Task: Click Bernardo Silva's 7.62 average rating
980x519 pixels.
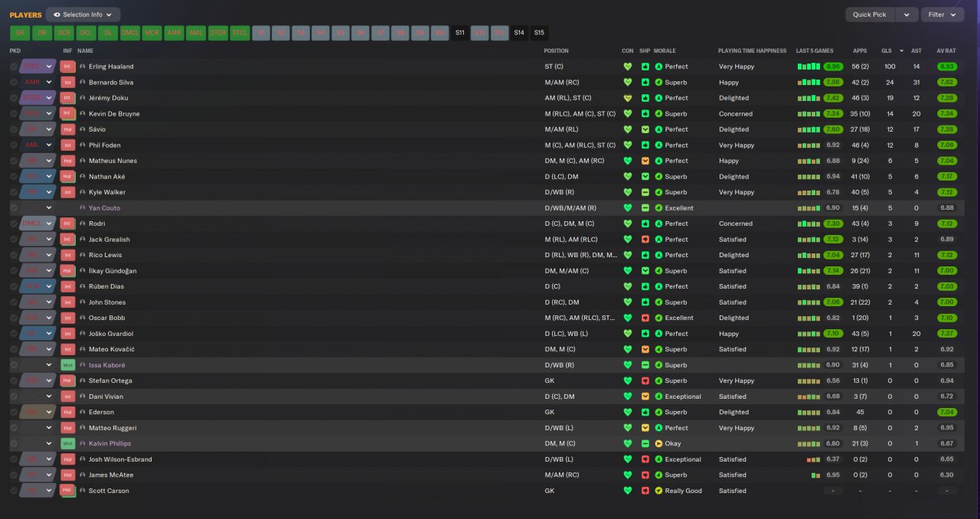Action: (946, 83)
